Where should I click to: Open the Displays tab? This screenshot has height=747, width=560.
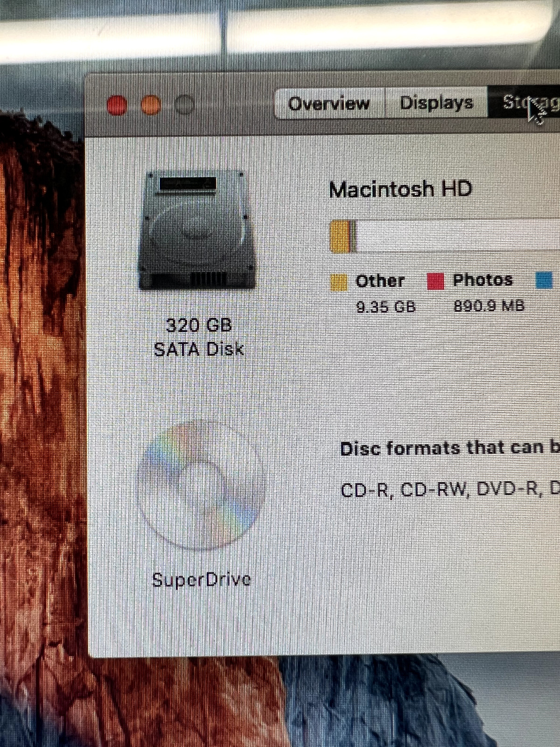click(436, 103)
